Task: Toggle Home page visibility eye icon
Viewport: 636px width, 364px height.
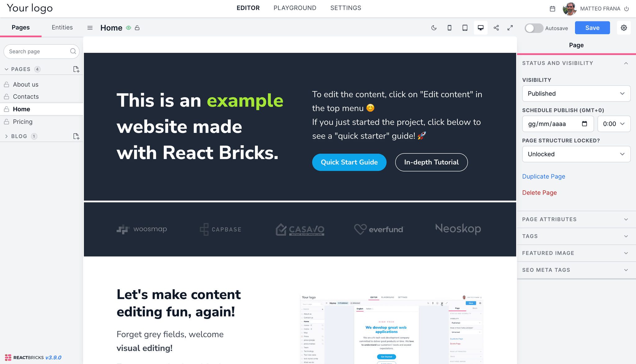Action: click(129, 28)
